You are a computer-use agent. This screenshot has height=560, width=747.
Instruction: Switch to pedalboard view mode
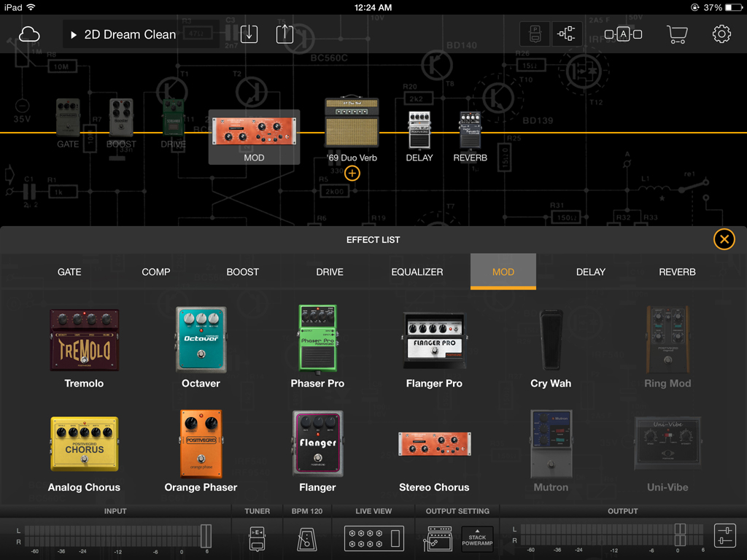[x=535, y=34]
